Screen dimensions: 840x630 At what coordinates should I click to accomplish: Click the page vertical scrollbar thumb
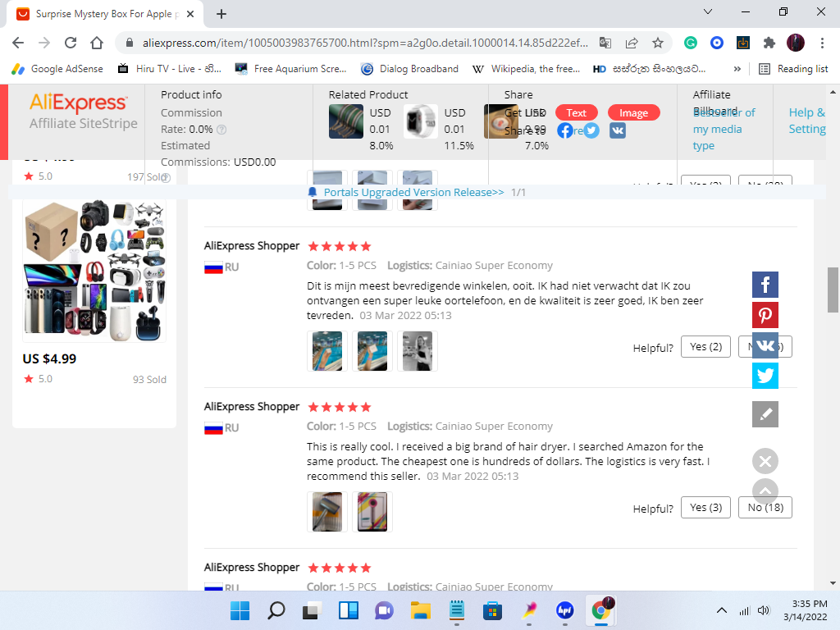[x=833, y=290]
